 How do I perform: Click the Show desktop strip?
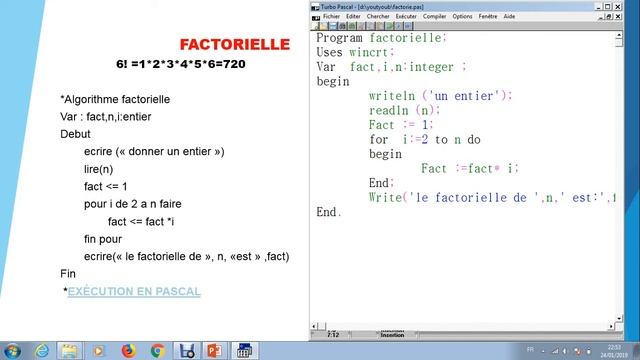(636, 351)
